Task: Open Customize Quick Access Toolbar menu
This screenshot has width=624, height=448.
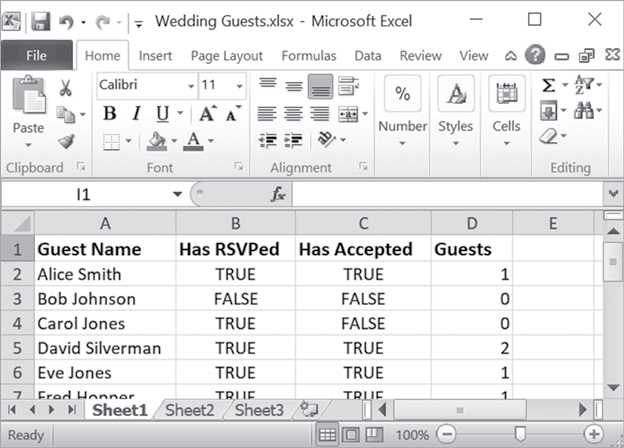Action: [138, 24]
